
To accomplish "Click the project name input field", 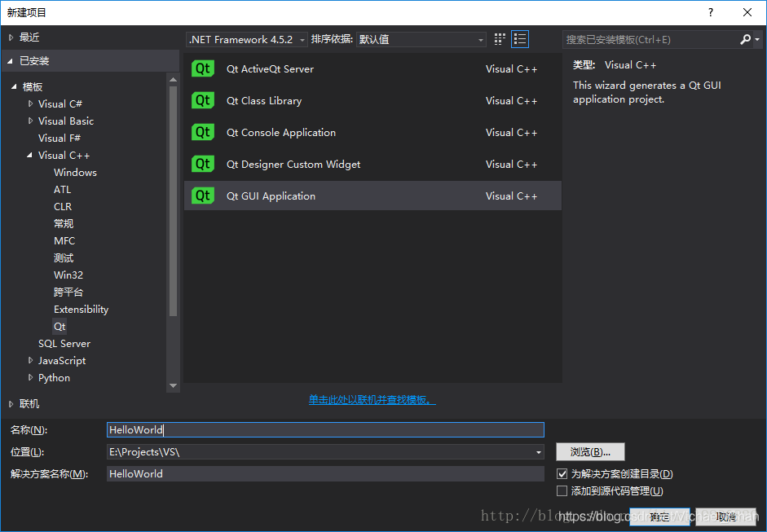I will pos(325,430).
